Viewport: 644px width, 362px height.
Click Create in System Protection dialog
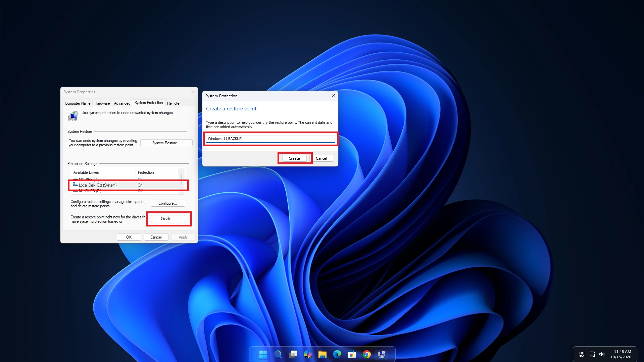[x=294, y=158]
